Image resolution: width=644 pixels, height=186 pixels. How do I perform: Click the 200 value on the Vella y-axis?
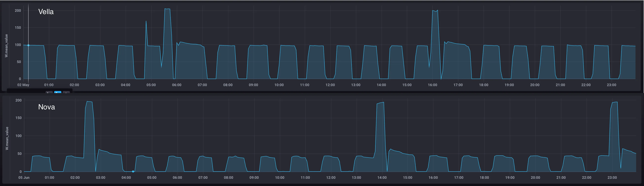pos(18,11)
